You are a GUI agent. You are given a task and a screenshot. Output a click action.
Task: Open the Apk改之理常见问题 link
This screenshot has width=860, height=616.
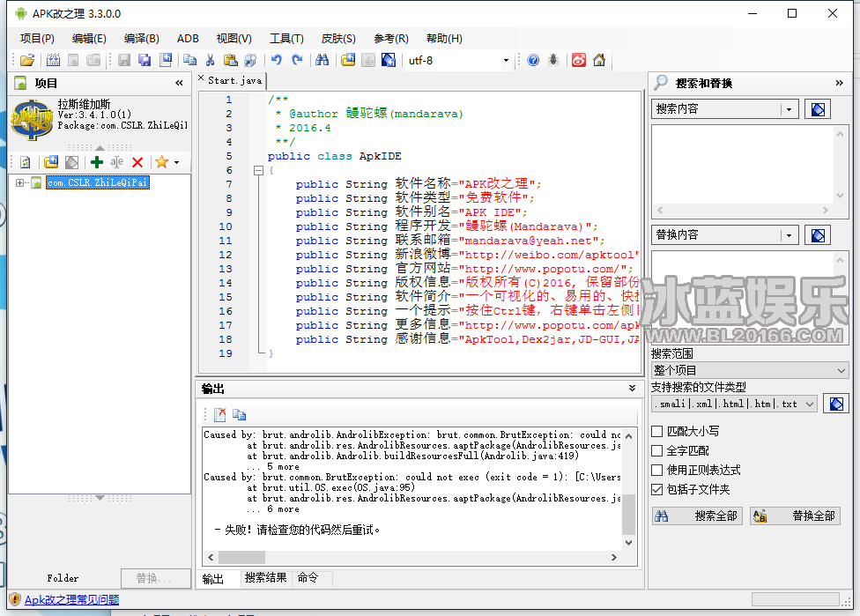(x=72, y=599)
